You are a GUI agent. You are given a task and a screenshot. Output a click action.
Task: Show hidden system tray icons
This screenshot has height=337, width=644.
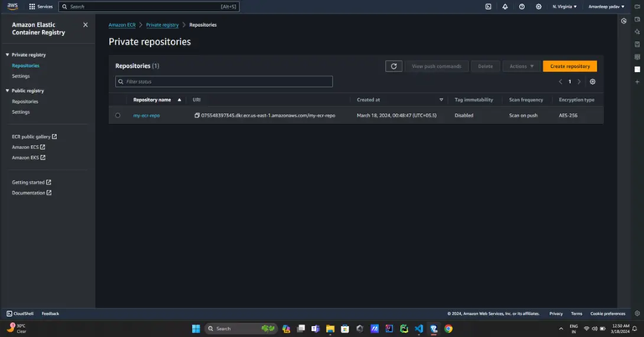click(561, 329)
